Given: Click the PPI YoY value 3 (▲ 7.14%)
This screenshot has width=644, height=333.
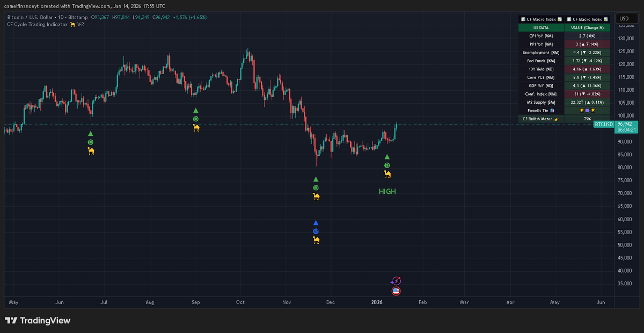Looking at the screenshot, I should [x=587, y=44].
